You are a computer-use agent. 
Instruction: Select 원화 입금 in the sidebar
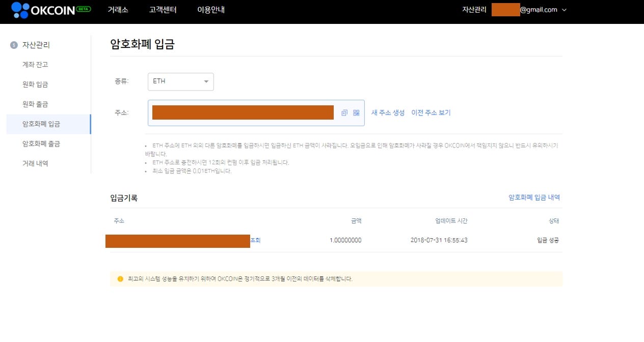[35, 84]
